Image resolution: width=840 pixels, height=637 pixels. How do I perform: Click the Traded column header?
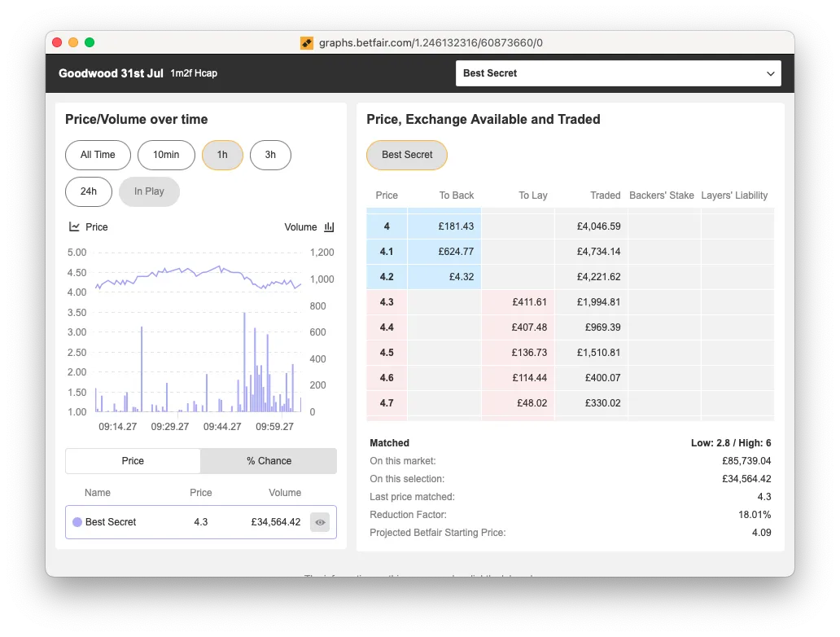[x=606, y=195]
